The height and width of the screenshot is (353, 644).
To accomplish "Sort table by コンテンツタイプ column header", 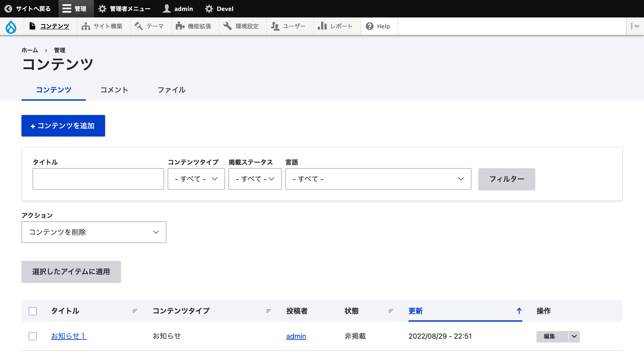I will (181, 311).
